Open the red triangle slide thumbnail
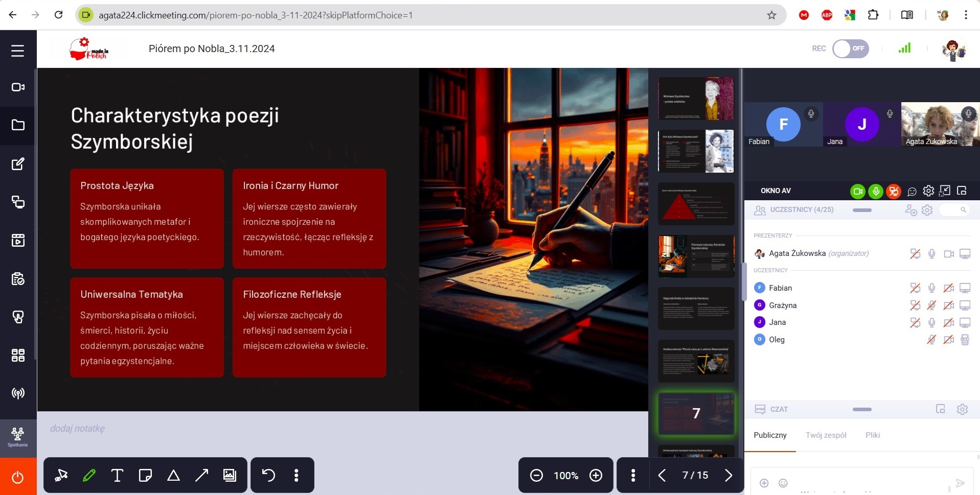The height and width of the screenshot is (495, 980). (696, 204)
